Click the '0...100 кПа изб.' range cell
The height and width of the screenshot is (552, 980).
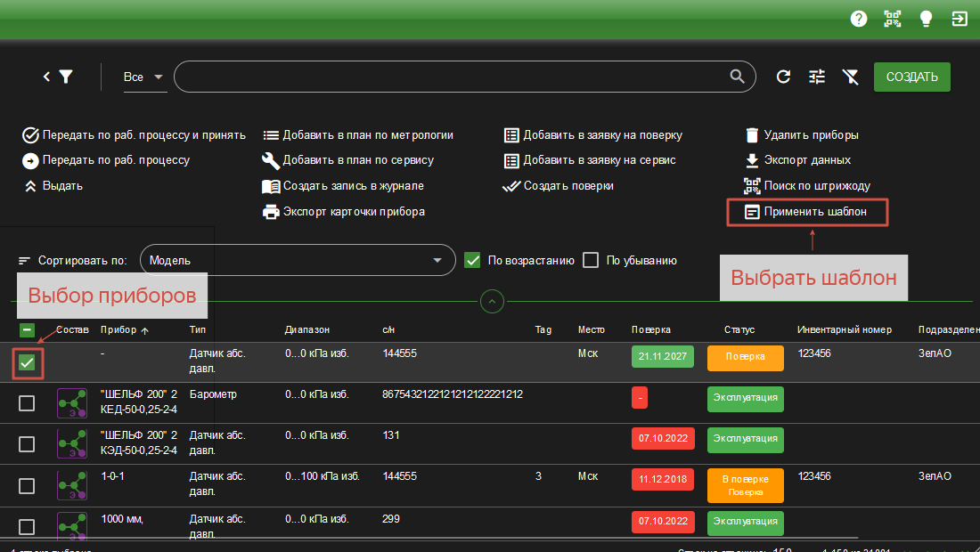[x=323, y=475]
